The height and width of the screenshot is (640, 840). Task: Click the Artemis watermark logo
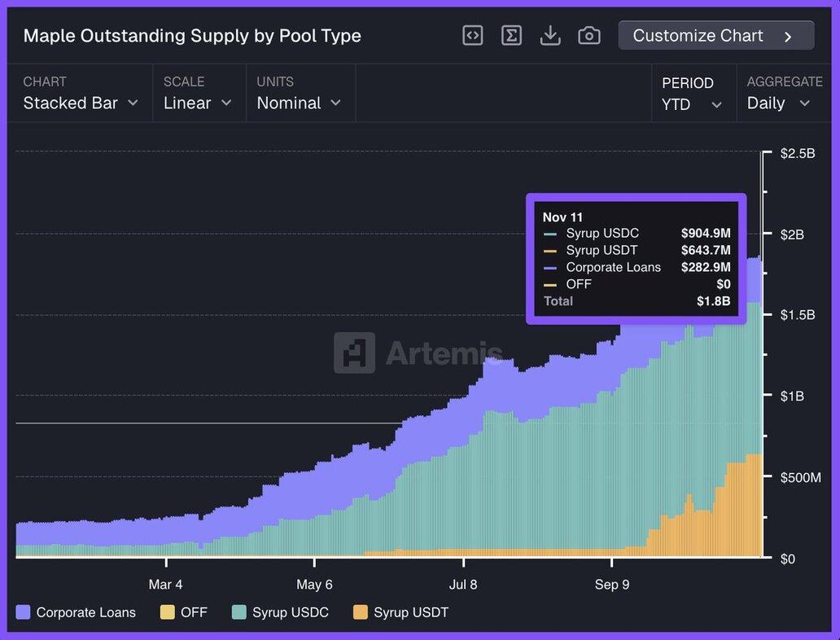[354, 353]
